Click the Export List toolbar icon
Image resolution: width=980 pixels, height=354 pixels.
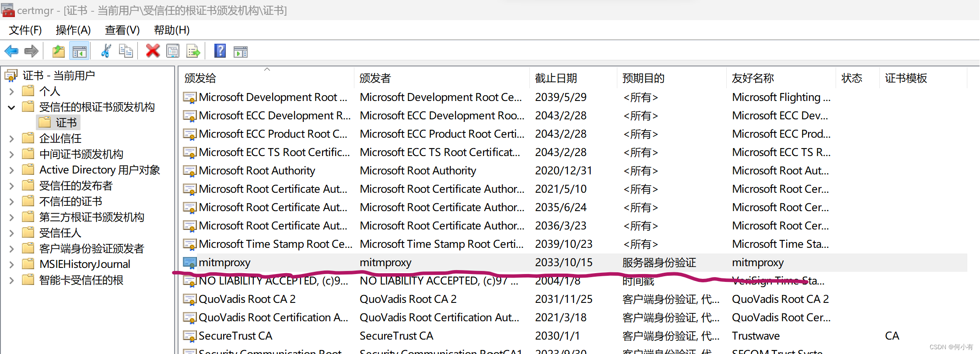click(193, 51)
